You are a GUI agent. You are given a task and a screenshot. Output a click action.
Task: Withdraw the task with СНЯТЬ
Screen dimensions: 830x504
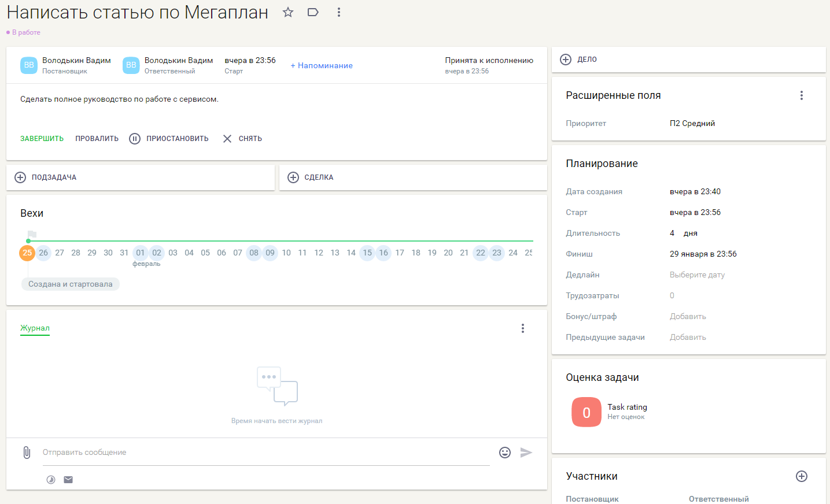click(x=242, y=139)
